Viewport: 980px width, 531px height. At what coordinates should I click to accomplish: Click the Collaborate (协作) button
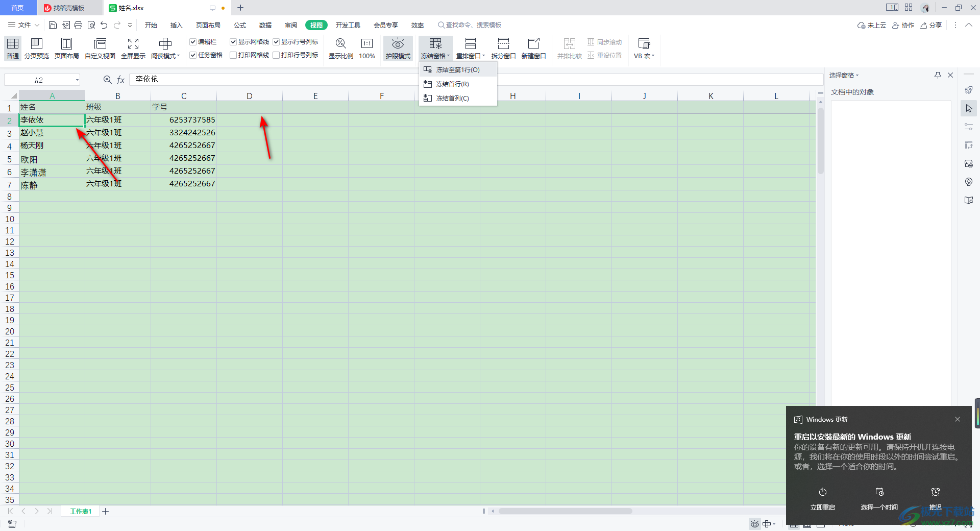coord(903,25)
